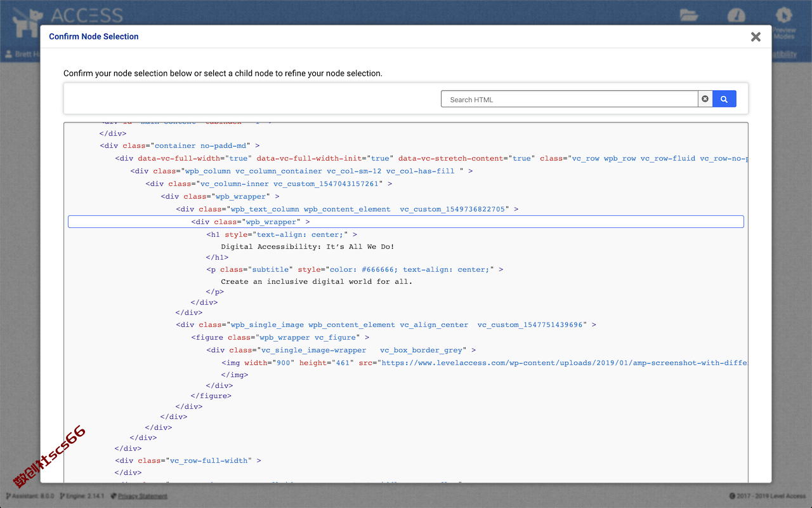Click the Engine 2.14.1 version label

(84, 496)
